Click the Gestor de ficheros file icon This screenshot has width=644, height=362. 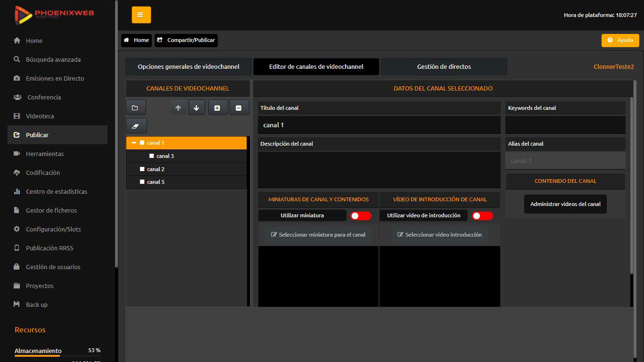tap(17, 210)
